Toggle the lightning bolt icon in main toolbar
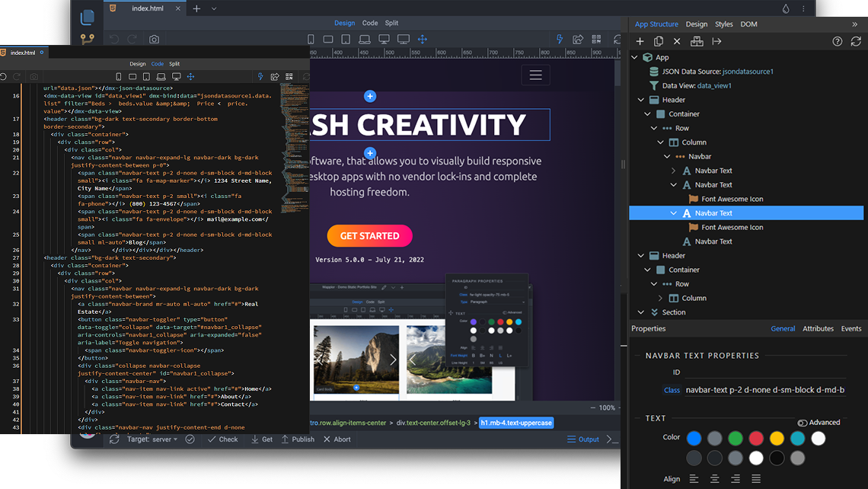This screenshot has height=489, width=868. coord(560,39)
